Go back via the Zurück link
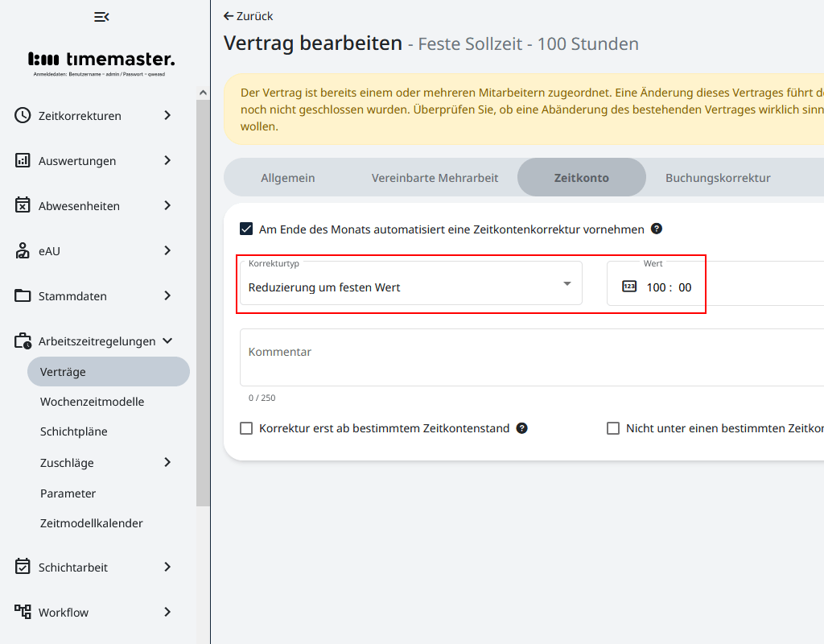This screenshot has height=644, width=824. [x=249, y=16]
